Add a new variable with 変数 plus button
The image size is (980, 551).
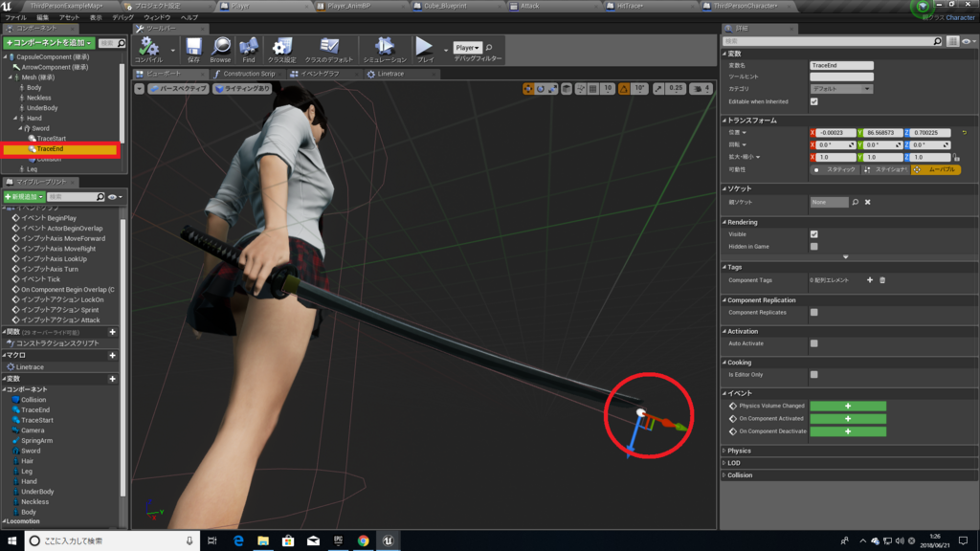pyautogui.click(x=113, y=379)
